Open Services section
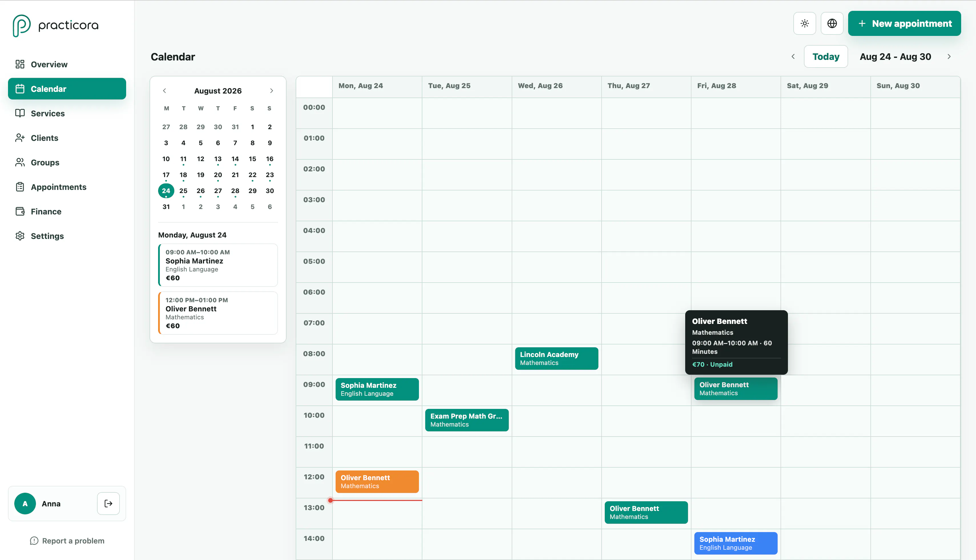The image size is (976, 560). point(67,113)
